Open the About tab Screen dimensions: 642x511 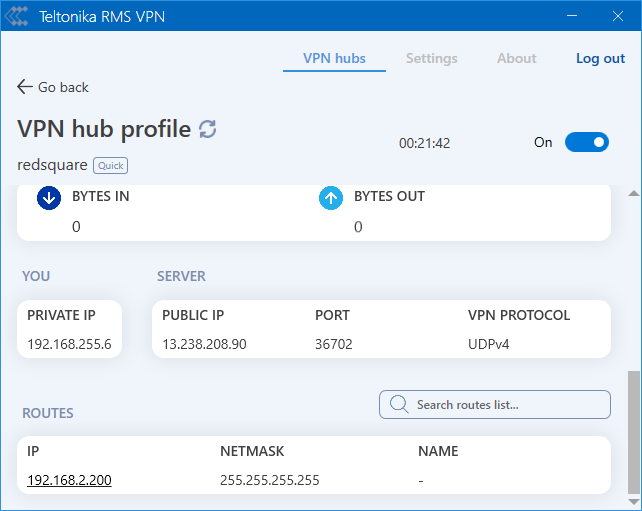[x=517, y=58]
